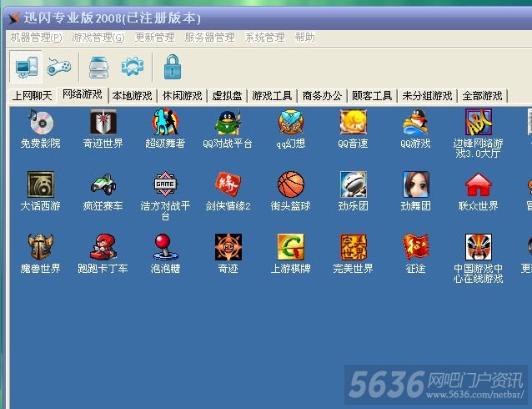Open the 街头篮球 basketball icon
The width and height of the screenshot is (532, 409).
(x=291, y=184)
